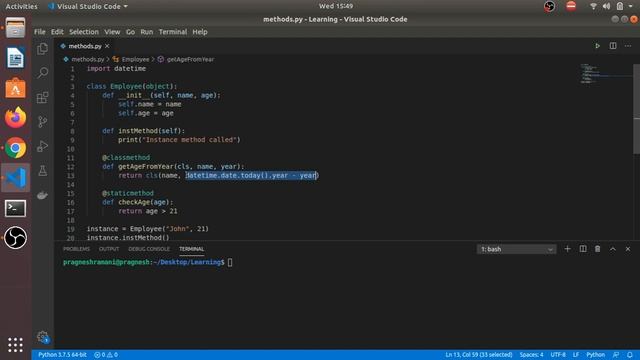
Task: Open the 1: bash terminal dropdown
Action: (x=516, y=249)
